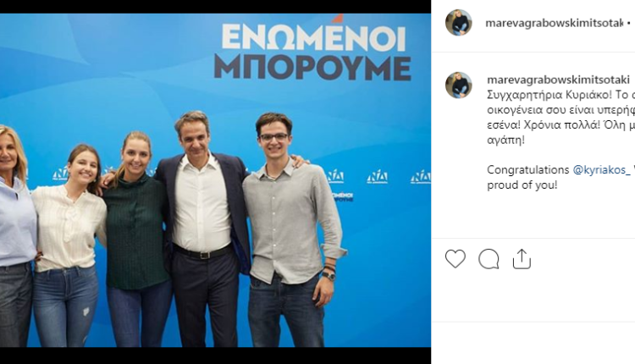Image resolution: width=635 pixels, height=364 pixels.
Task: Click the word ΜΠΟΡΟΥΜΕ in the photo banner
Action: (312, 67)
